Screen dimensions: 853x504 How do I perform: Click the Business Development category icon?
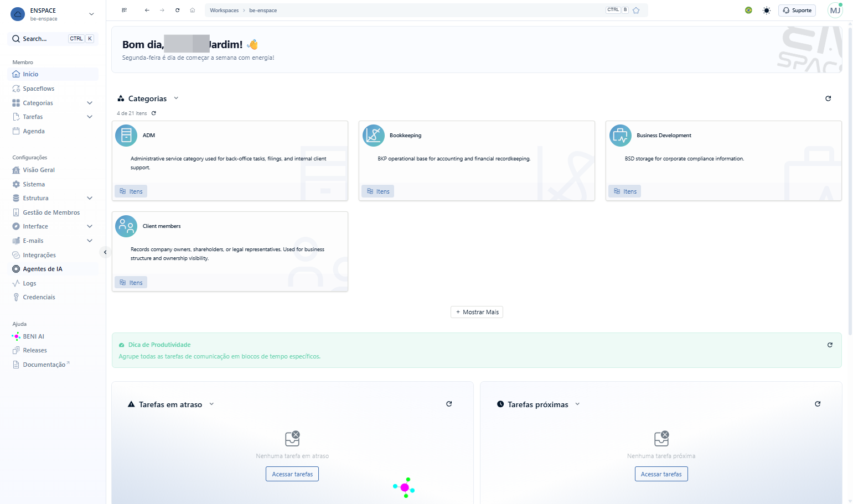click(620, 136)
